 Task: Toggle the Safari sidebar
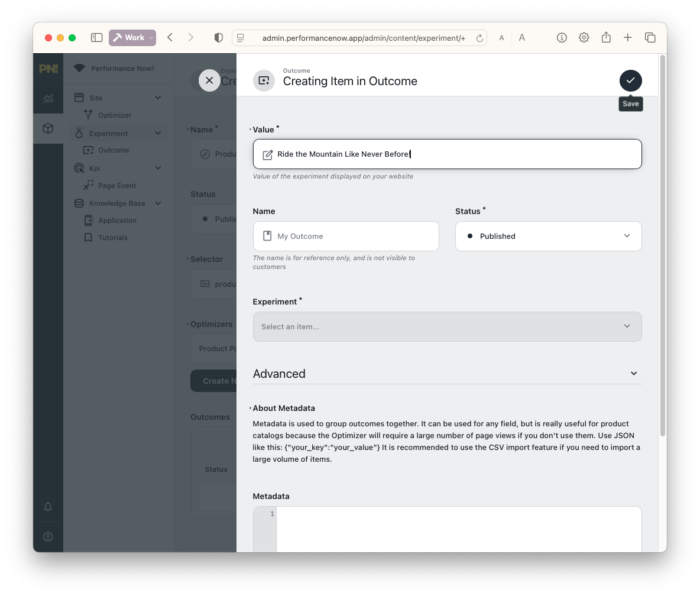click(x=96, y=38)
